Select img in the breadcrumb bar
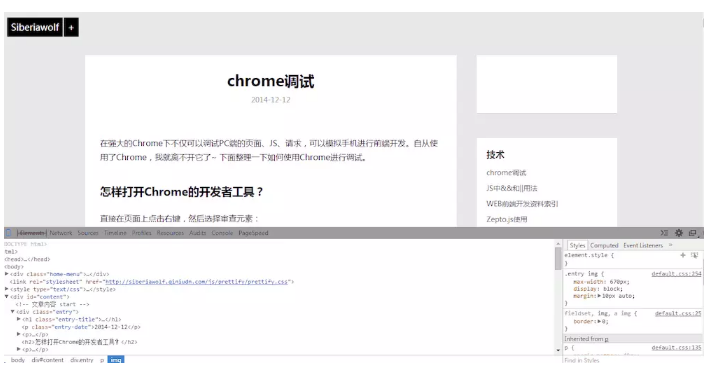The height and width of the screenshot is (387, 713). pos(116,360)
